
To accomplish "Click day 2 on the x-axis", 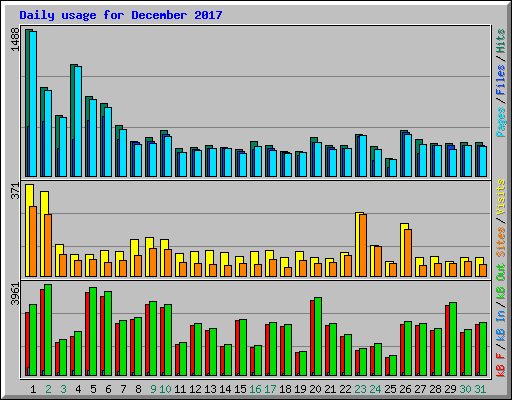I will point(48,389).
